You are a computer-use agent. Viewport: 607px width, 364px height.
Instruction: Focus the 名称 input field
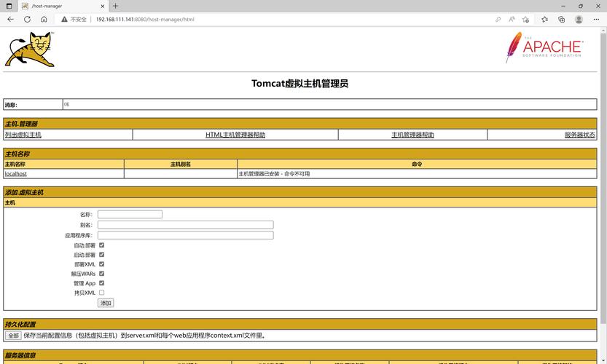click(x=130, y=214)
